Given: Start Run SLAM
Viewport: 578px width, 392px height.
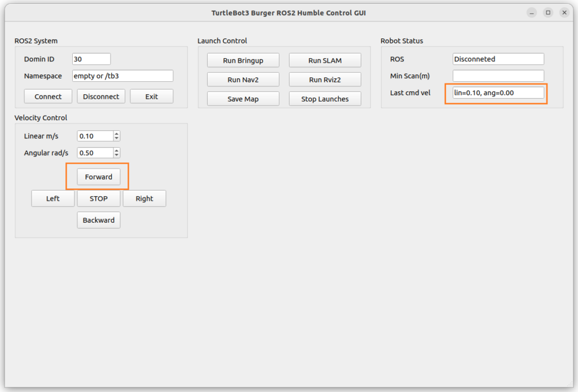Looking at the screenshot, I should 325,60.
